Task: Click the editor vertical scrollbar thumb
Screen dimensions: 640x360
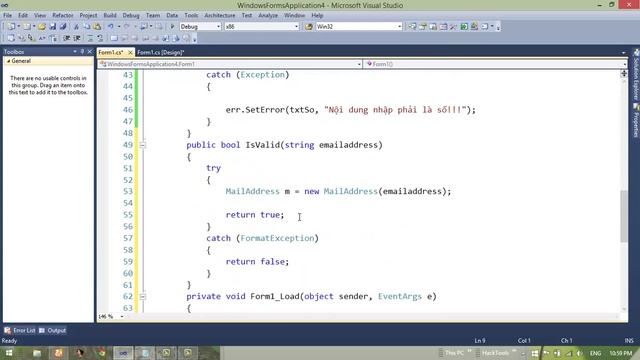Action: click(x=624, y=216)
